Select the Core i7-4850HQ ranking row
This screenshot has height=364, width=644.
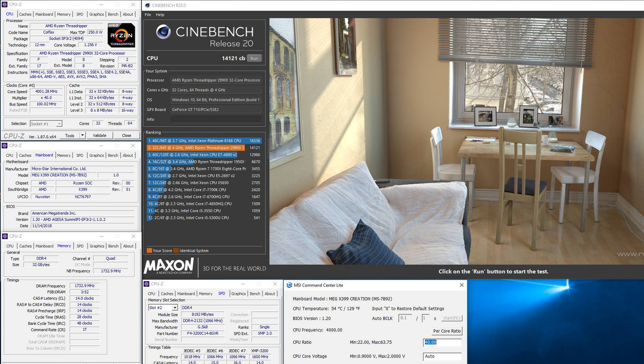point(204,204)
